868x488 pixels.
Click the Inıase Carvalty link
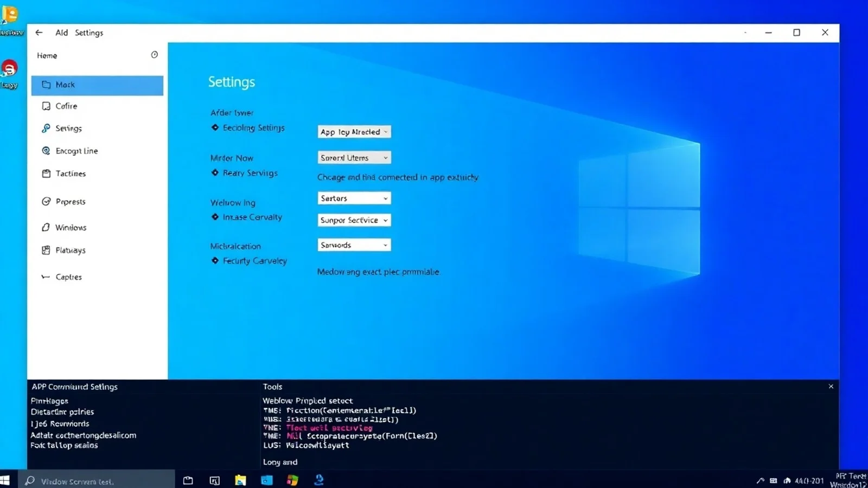pos(252,217)
